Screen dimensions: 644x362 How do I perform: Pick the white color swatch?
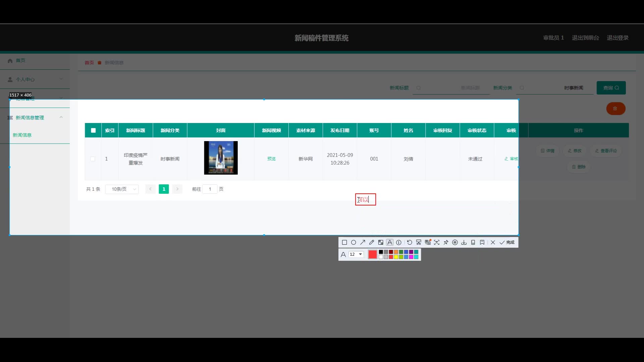381,257
